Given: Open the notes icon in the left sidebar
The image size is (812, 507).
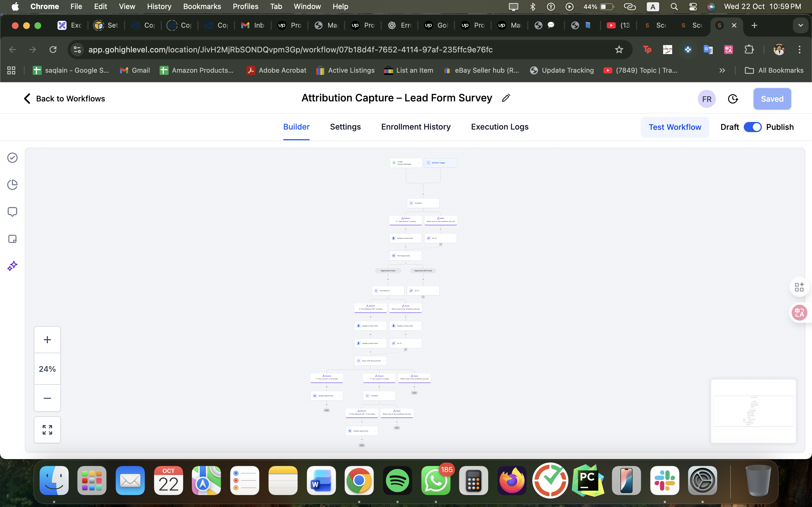Looking at the screenshot, I should 12,239.
